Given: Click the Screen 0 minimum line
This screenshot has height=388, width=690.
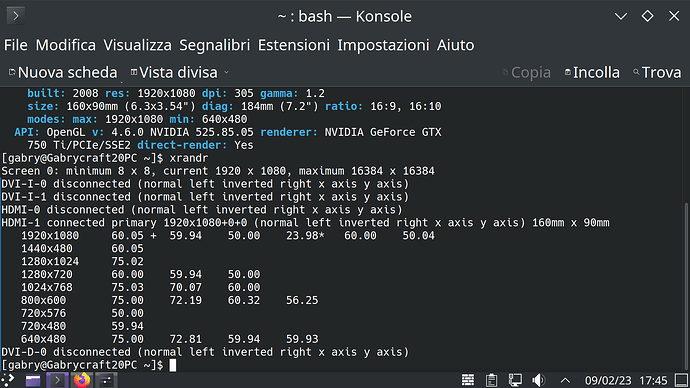Looking at the screenshot, I should pos(218,171).
